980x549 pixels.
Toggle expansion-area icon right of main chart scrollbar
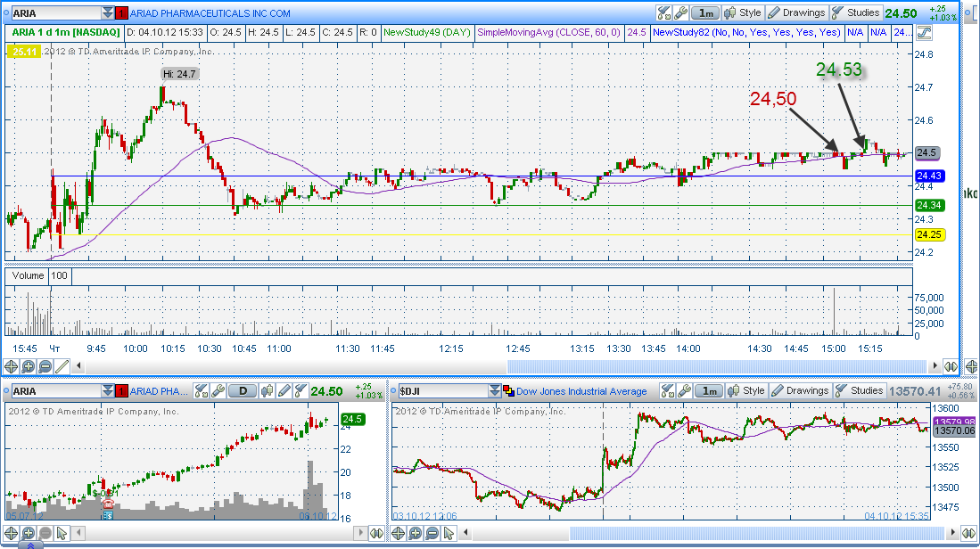[x=951, y=366]
